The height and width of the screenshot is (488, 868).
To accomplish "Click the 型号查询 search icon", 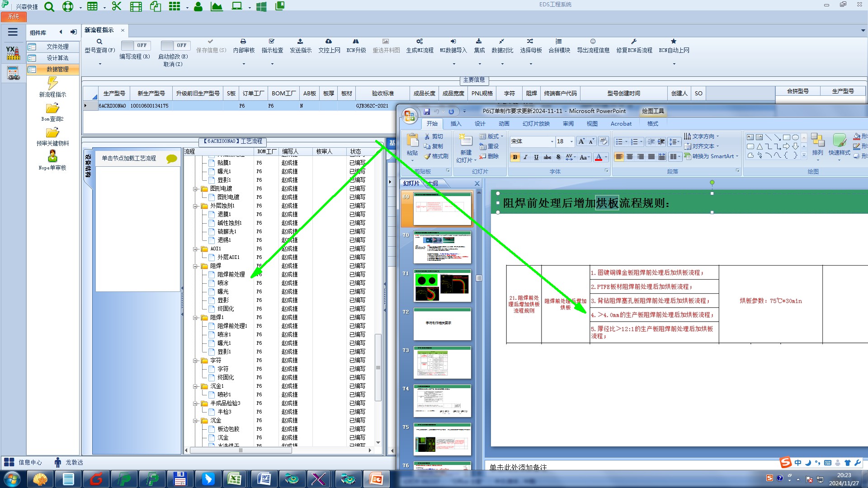I will coord(99,42).
